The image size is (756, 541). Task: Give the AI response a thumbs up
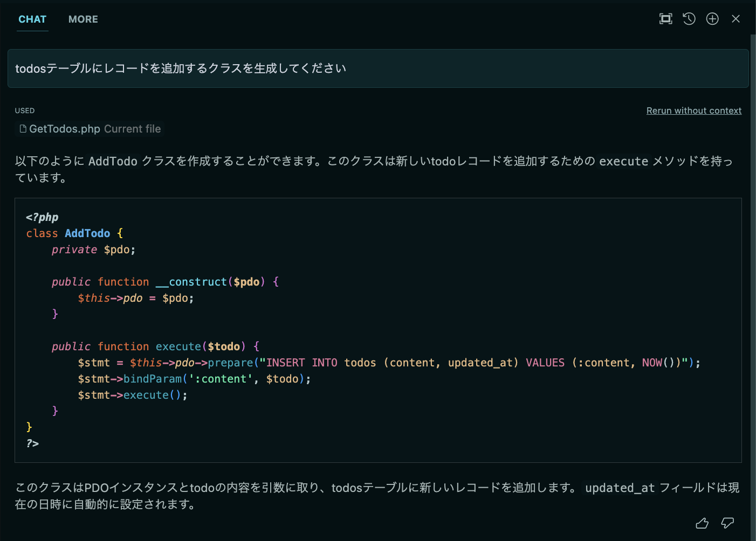pos(702,523)
